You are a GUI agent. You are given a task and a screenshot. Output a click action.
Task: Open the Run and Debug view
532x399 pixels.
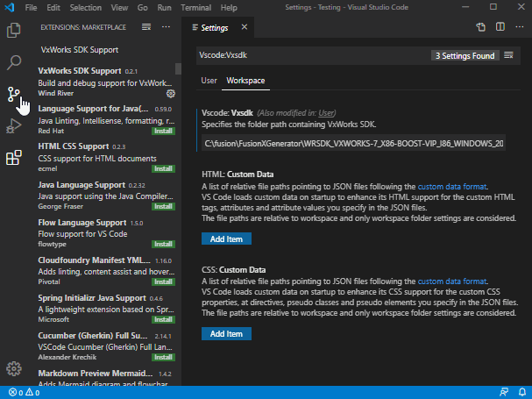[13, 126]
